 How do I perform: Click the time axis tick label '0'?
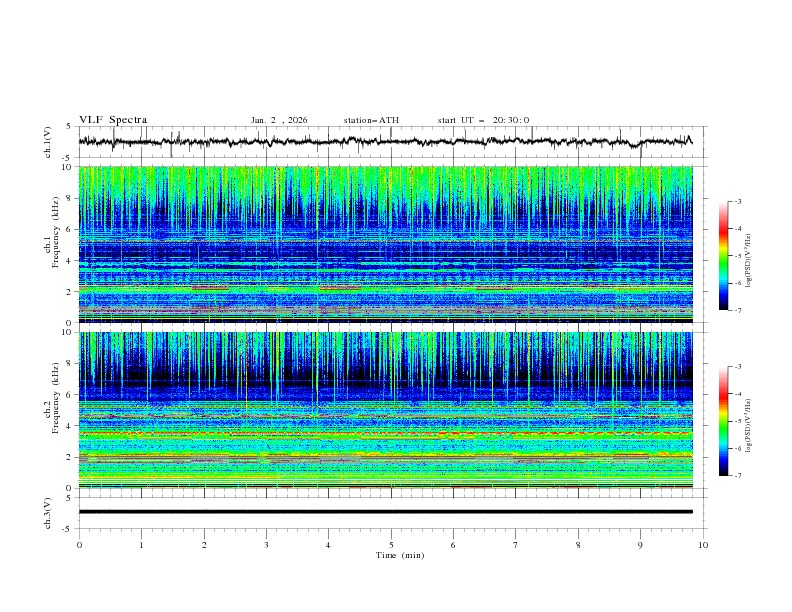[79, 545]
